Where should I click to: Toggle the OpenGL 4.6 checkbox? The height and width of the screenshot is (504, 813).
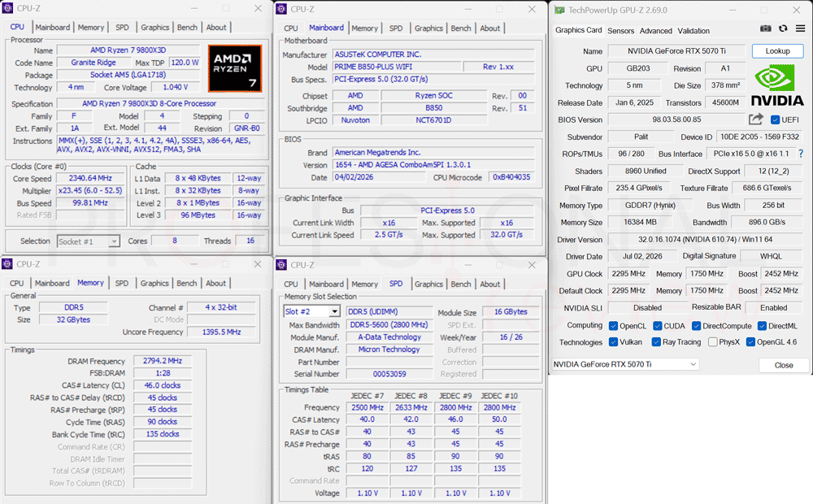(x=750, y=341)
